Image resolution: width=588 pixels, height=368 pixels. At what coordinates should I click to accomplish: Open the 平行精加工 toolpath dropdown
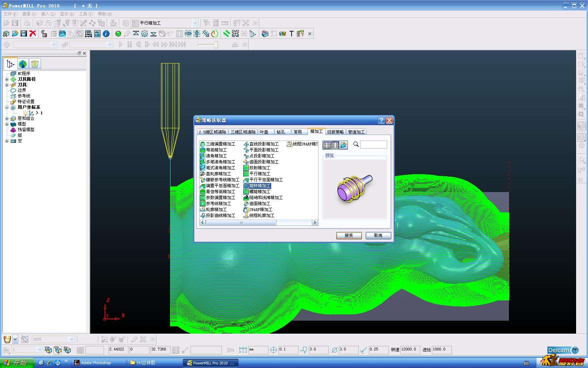195,23
